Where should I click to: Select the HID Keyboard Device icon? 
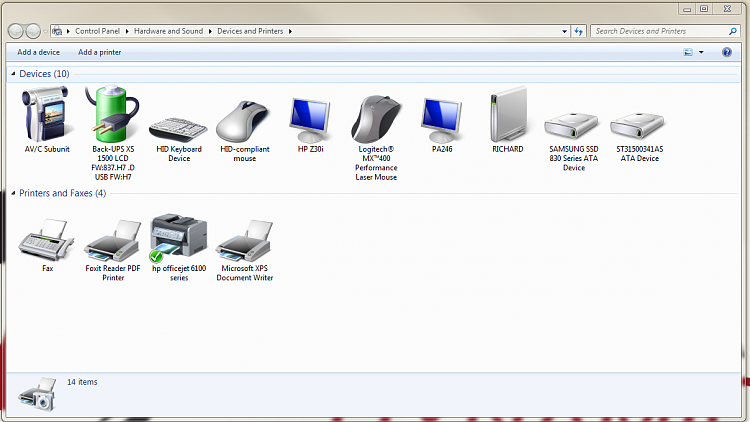pyautogui.click(x=178, y=128)
